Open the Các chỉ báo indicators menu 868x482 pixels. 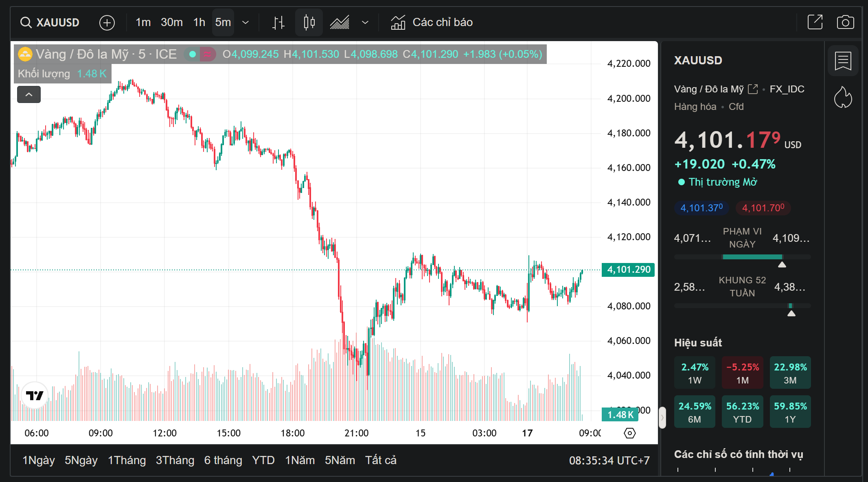432,22
